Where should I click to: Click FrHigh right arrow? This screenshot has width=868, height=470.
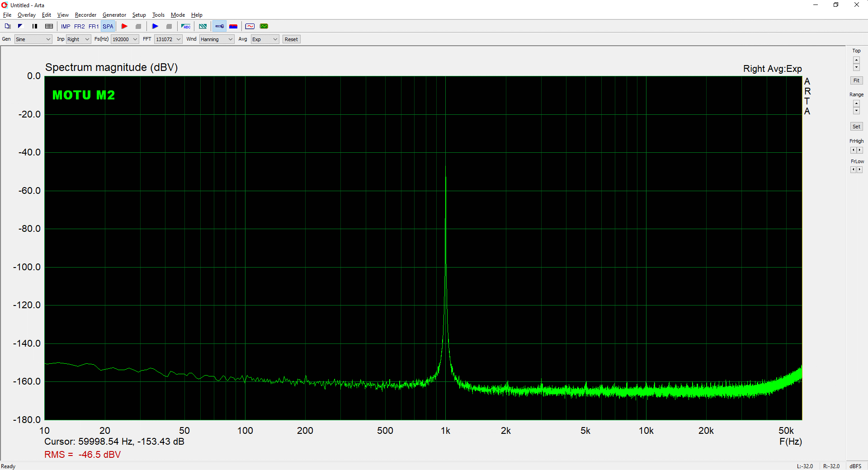tap(860, 150)
